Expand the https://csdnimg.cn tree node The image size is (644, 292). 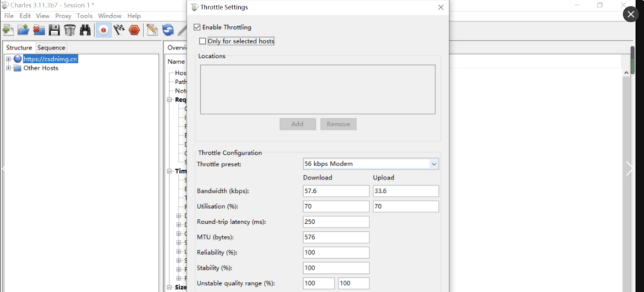9,59
